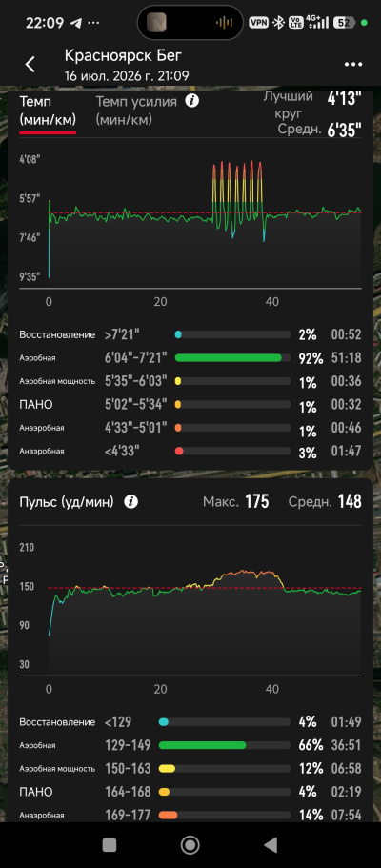Open info icon next to Пульс
Image resolution: width=381 pixels, height=868 pixels.
coord(130,502)
